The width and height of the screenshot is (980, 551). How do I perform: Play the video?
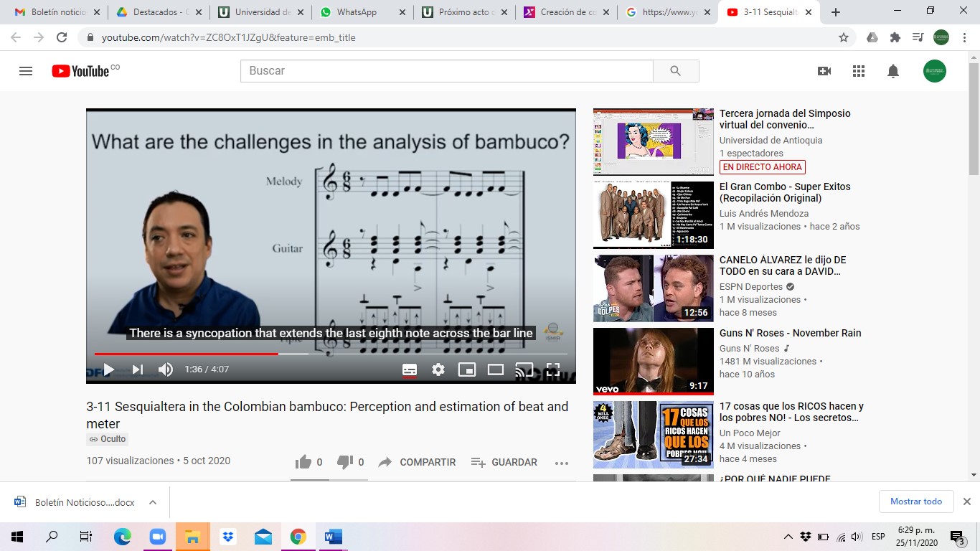pos(108,369)
